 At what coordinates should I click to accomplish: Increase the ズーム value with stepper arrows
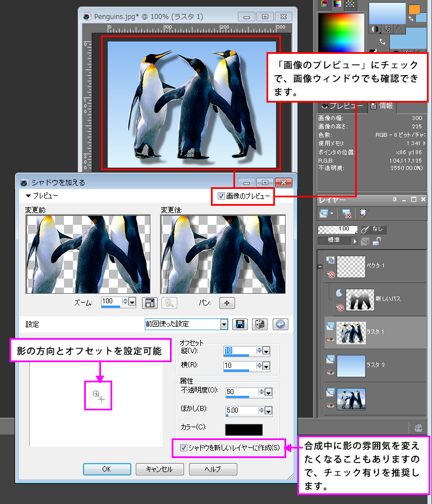[x=125, y=299]
